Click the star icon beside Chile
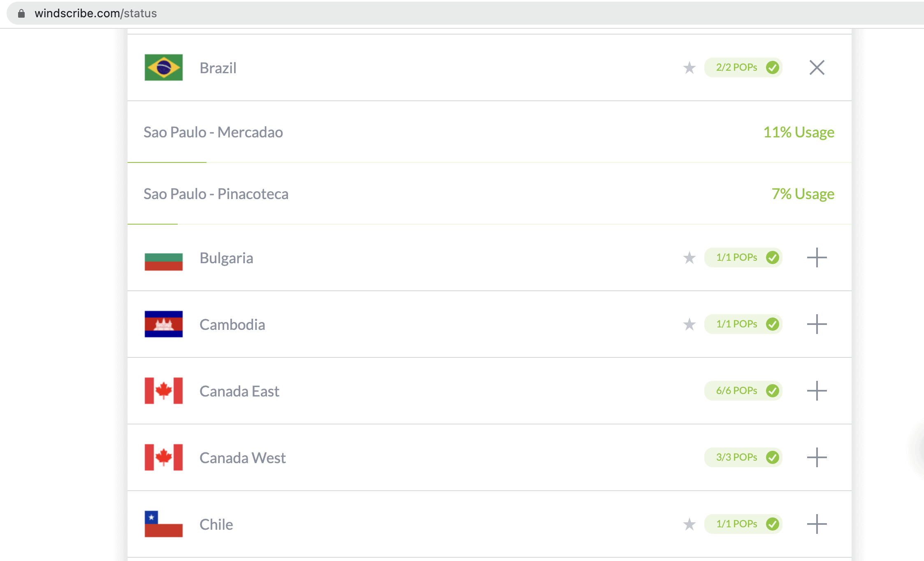Viewport: 924px width, 561px height. [x=689, y=524]
